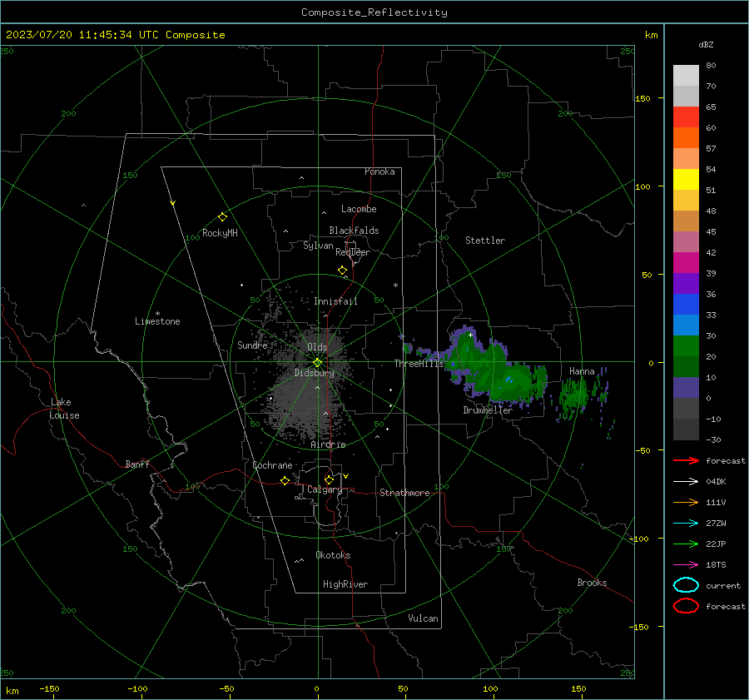The width and height of the screenshot is (749, 700).
Task: Click the Innisfail city label
Action: pos(335,301)
